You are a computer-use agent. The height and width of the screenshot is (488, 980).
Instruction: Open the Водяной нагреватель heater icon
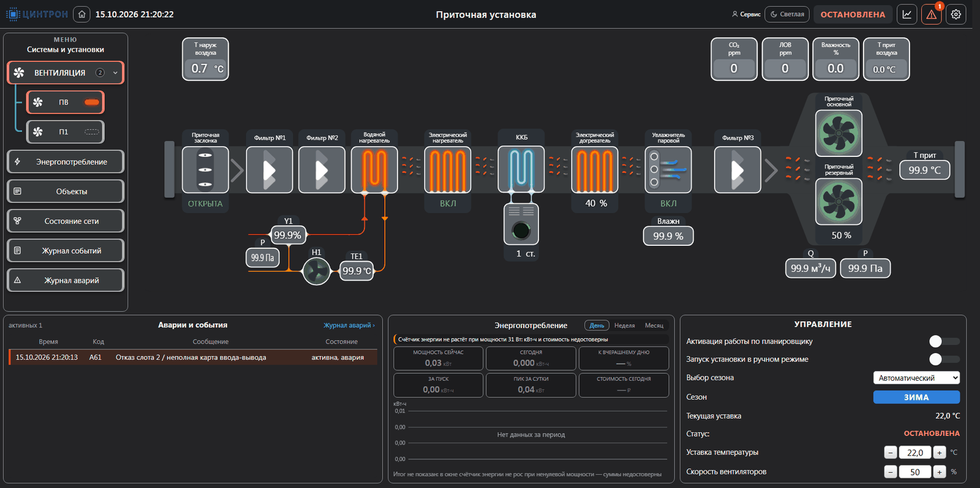tap(374, 170)
